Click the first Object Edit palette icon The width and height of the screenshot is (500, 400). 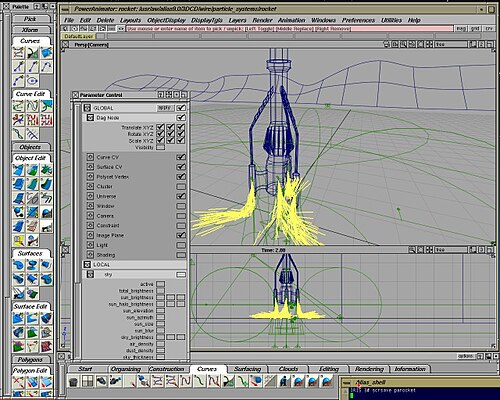point(19,170)
